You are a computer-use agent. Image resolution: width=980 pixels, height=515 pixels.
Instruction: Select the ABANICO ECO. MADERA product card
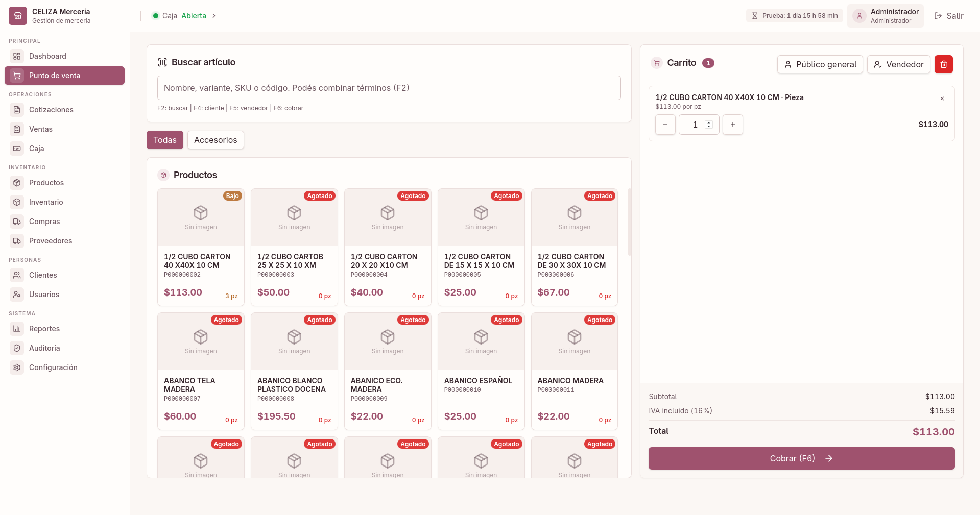click(x=388, y=371)
